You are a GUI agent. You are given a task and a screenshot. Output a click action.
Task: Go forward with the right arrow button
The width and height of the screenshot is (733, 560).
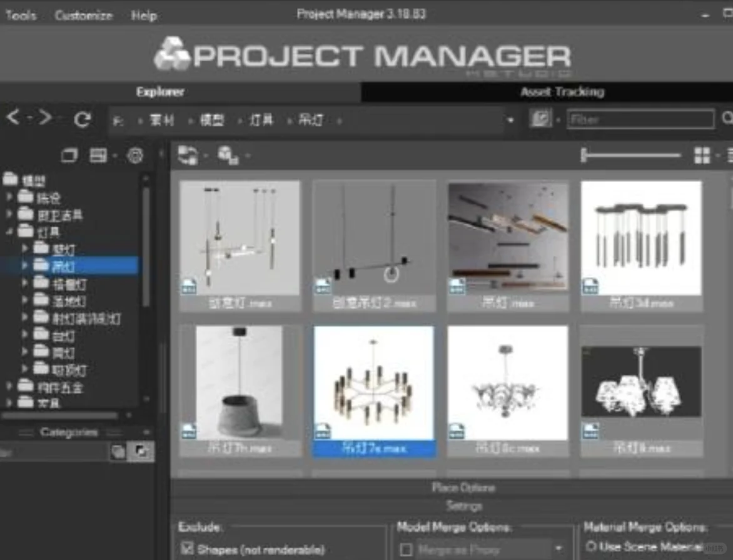(x=45, y=117)
